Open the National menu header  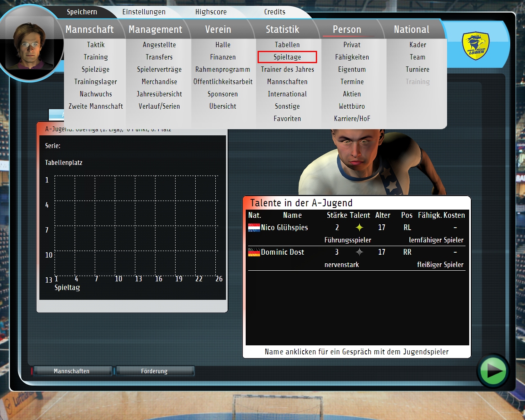[x=411, y=30]
